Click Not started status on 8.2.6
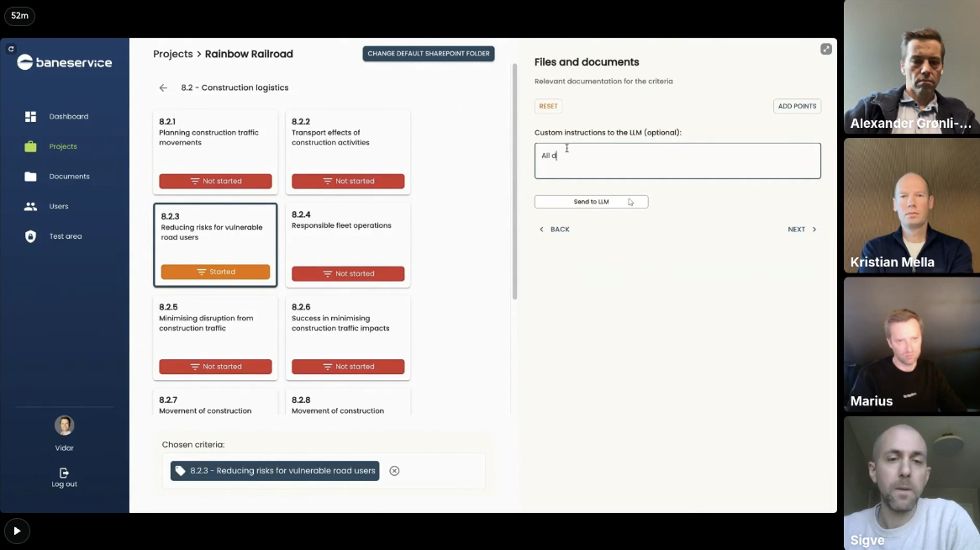The height and width of the screenshot is (550, 980). (x=348, y=367)
